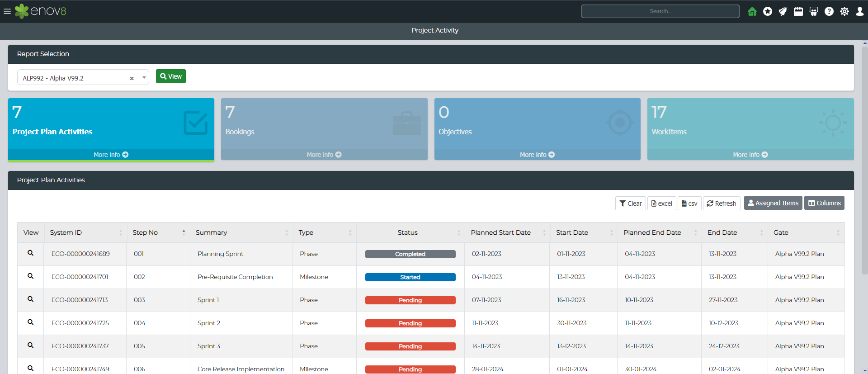Open the Columns chooser
Image resolution: width=868 pixels, height=374 pixels.
click(824, 203)
